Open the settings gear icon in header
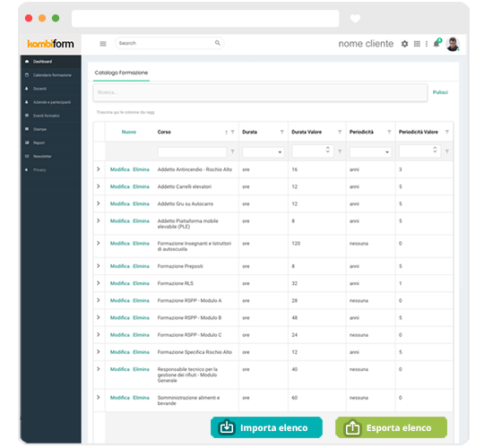 tap(404, 44)
